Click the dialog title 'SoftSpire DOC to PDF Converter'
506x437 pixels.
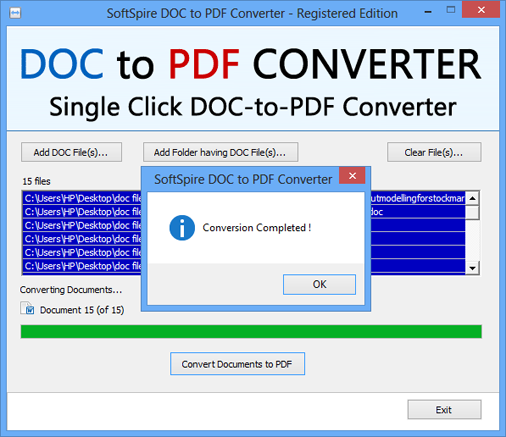coord(243,179)
